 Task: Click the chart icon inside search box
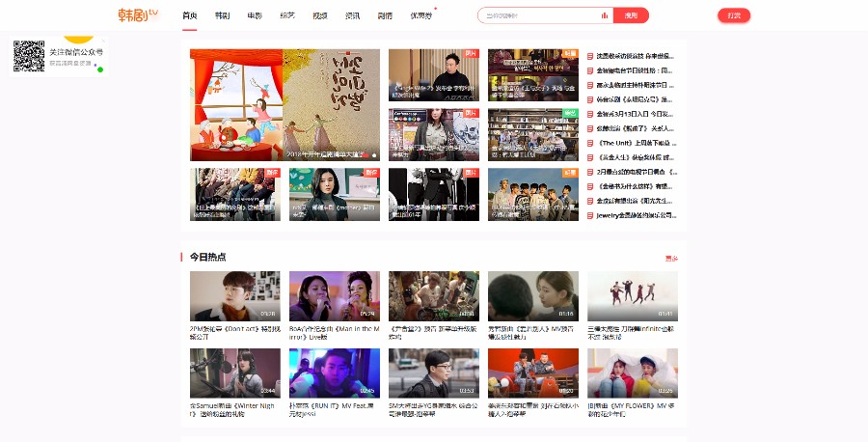click(x=605, y=15)
